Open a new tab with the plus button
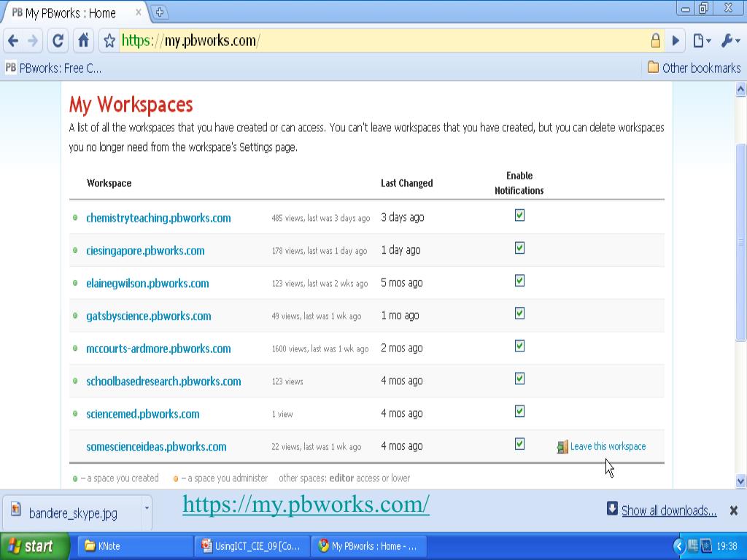 pyautogui.click(x=160, y=12)
